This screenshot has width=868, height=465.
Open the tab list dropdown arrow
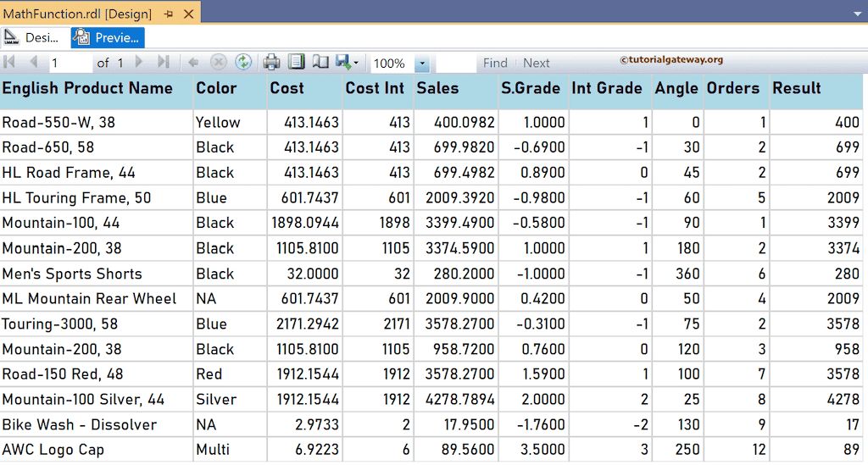(858, 14)
